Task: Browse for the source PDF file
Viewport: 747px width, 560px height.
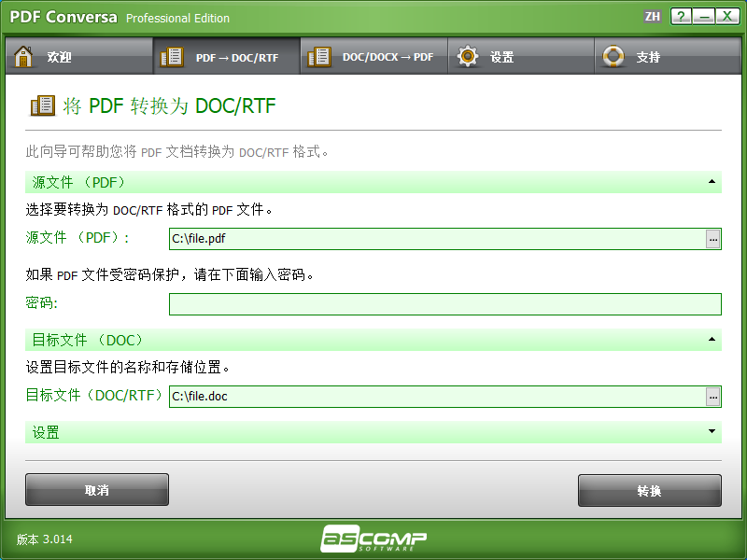Action: click(x=712, y=239)
